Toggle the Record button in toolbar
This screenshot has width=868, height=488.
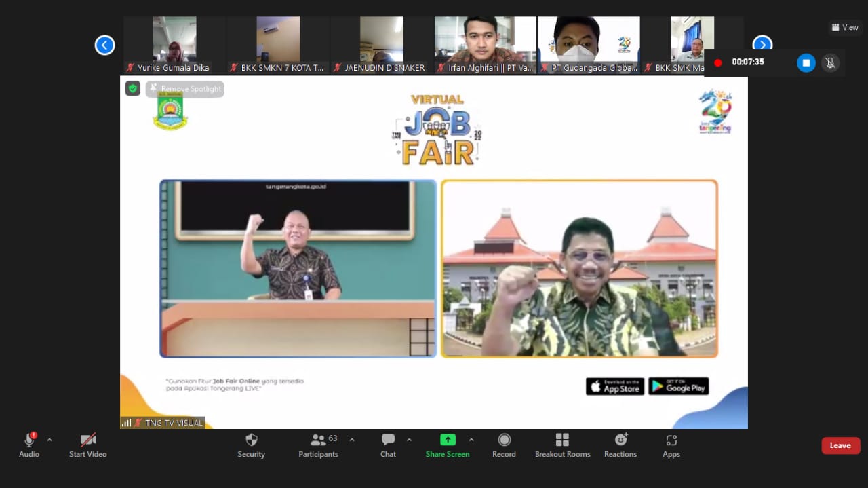coord(504,445)
